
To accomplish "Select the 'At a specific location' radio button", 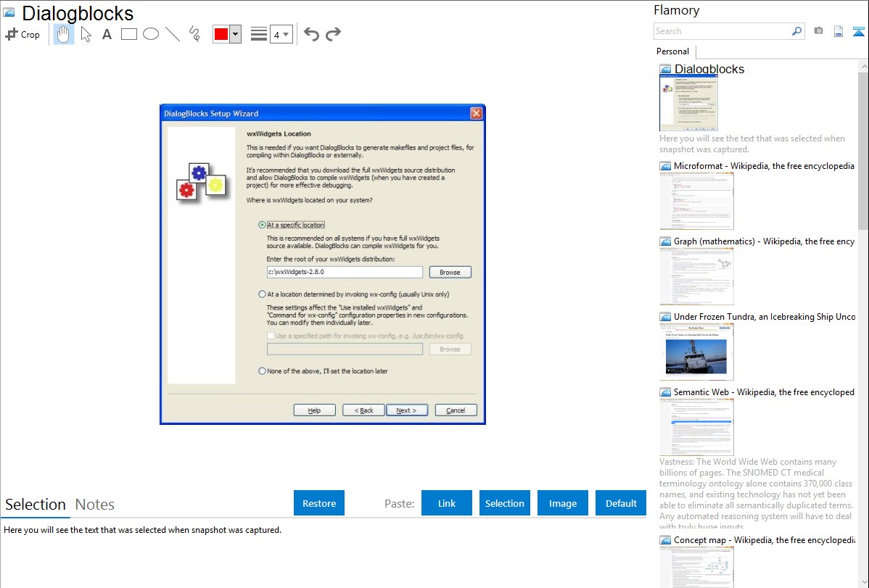I will pos(262,225).
